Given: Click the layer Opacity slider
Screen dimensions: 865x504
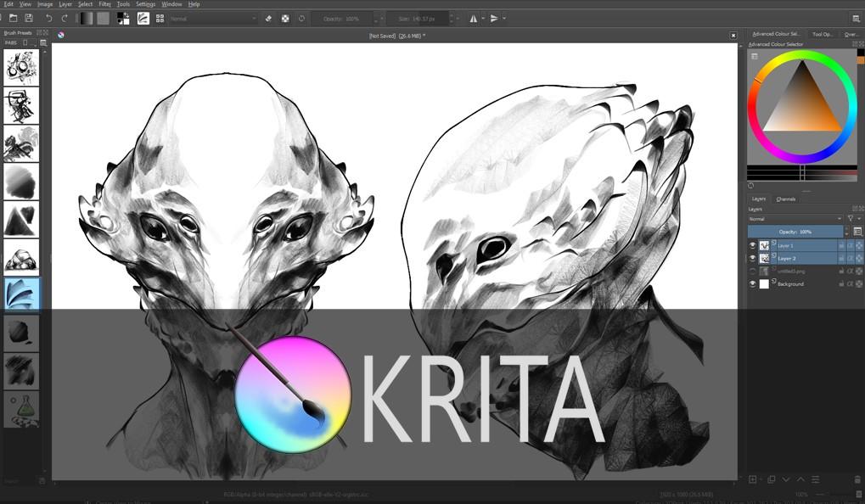Looking at the screenshot, I should coord(797,232).
